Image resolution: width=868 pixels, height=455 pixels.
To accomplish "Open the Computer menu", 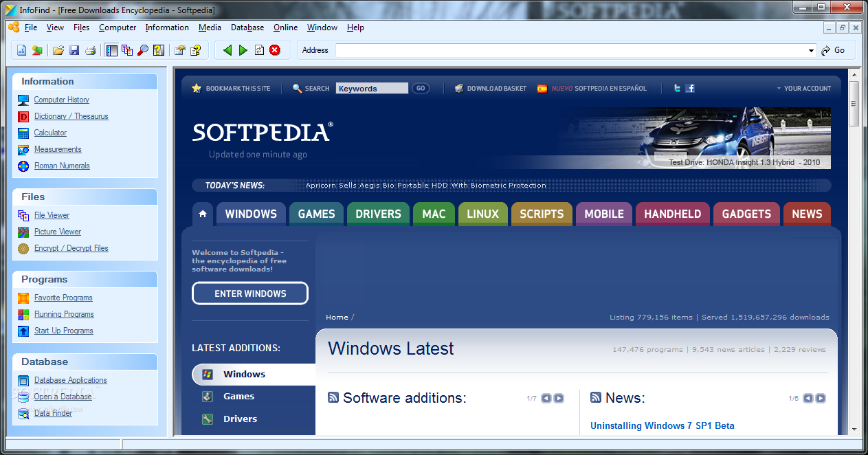I will pos(118,27).
